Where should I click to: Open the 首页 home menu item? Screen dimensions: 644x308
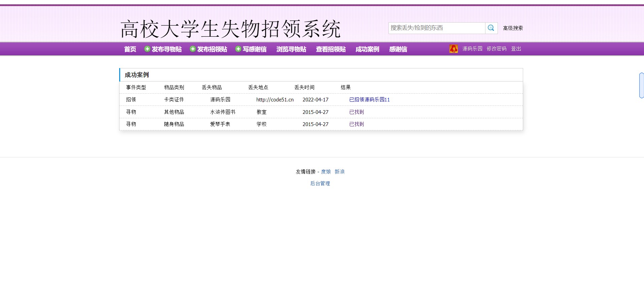(130, 49)
